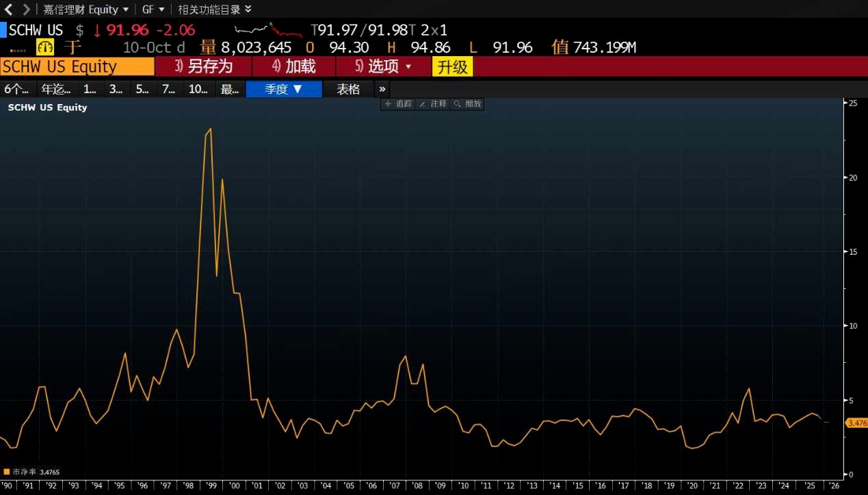
Task: Click the SCHW US Equity chart title
Action: 47,107
